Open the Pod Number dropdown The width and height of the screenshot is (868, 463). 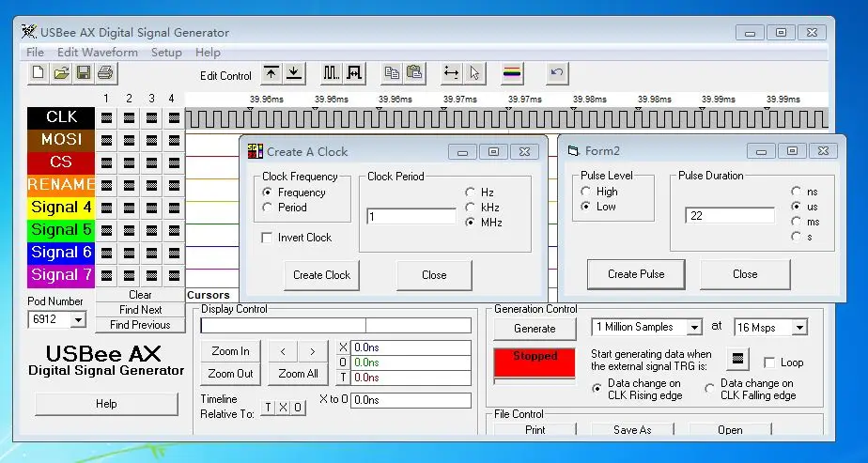click(x=78, y=319)
